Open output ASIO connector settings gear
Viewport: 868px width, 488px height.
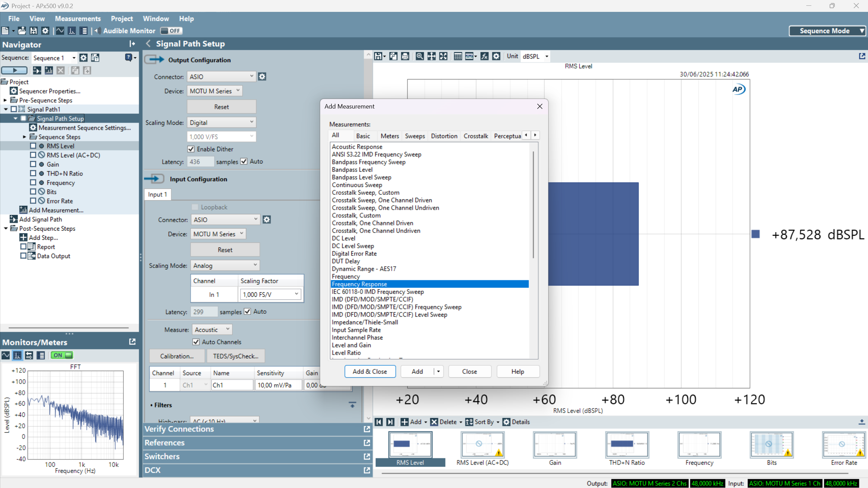pos(262,77)
